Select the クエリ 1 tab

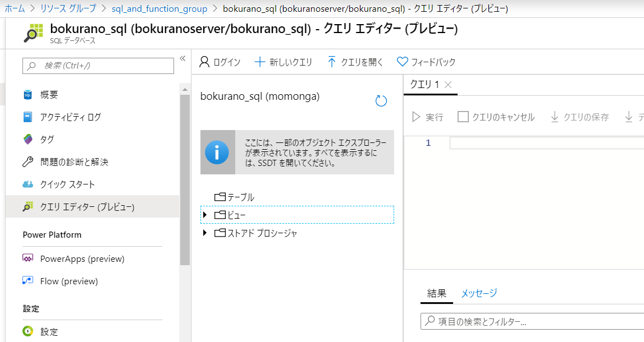coord(425,84)
